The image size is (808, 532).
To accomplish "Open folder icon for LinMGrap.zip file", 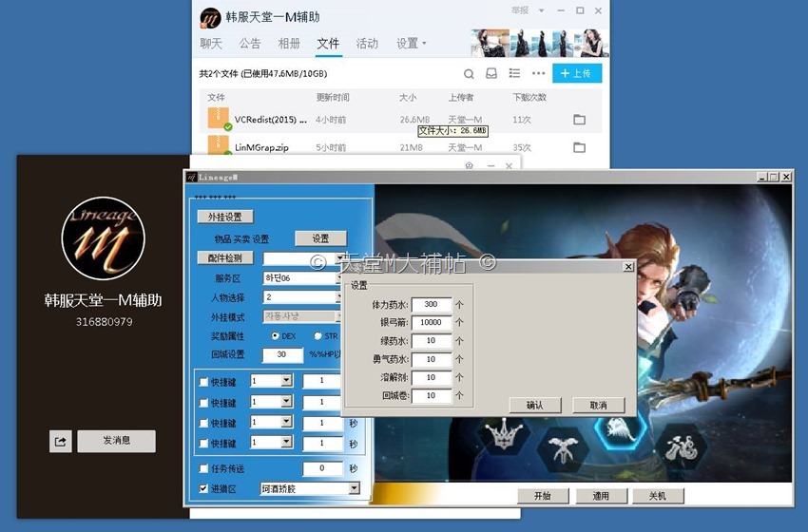I will [x=579, y=147].
